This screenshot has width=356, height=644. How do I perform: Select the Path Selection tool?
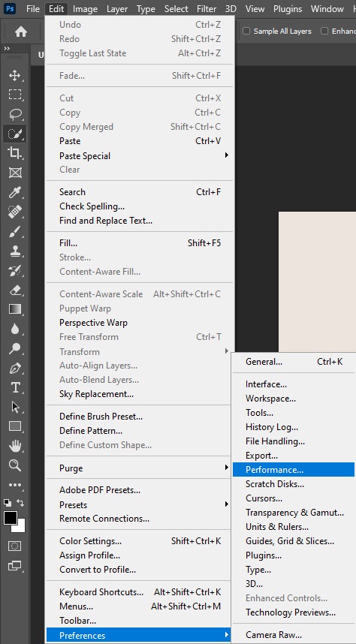[15, 407]
